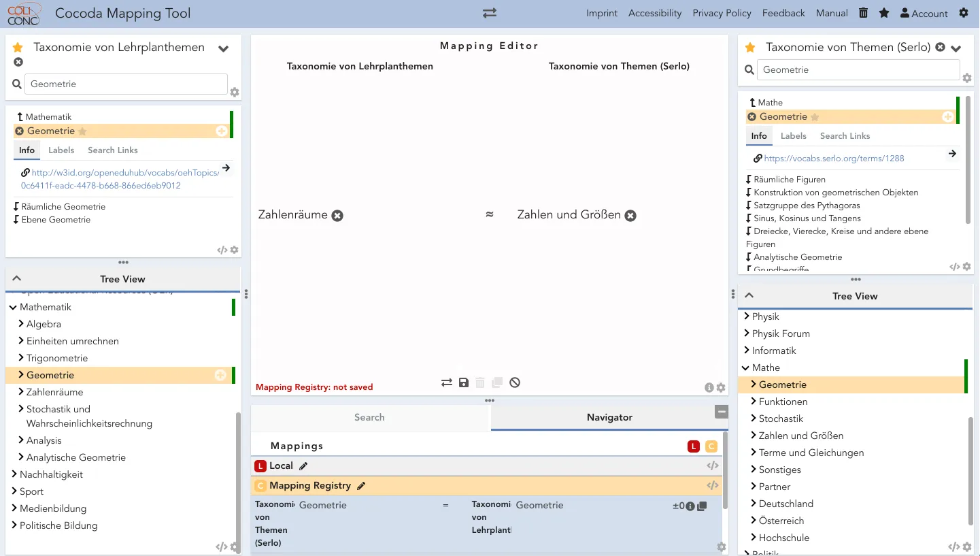The image size is (980, 556).
Task: Show code for the Local registry
Action: [713, 466]
